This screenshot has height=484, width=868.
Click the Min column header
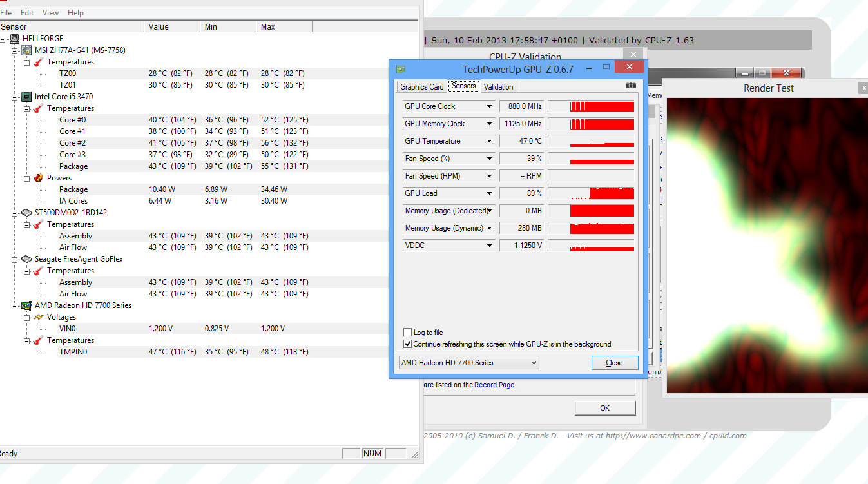(x=228, y=26)
